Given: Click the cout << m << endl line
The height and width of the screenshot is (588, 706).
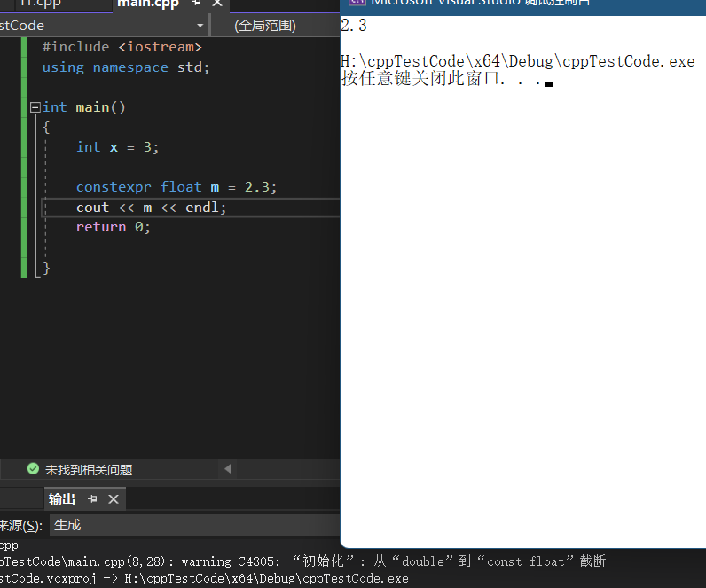Looking at the screenshot, I should click(152, 208).
